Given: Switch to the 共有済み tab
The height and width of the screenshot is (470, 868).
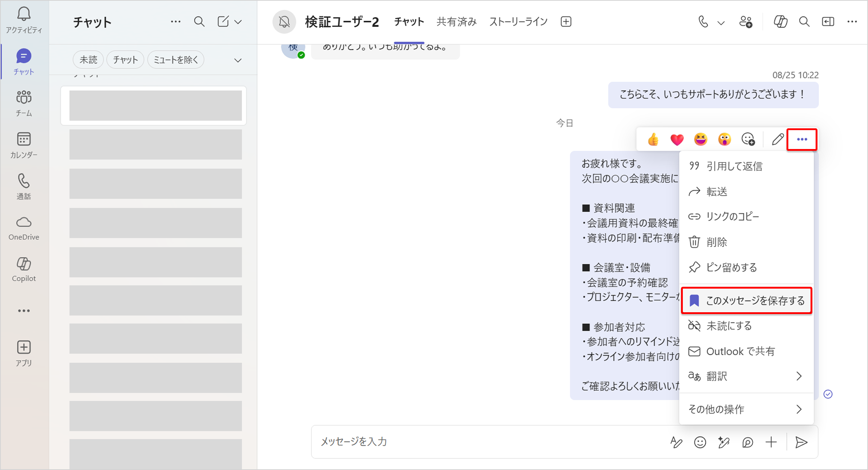Looking at the screenshot, I should pos(457,22).
